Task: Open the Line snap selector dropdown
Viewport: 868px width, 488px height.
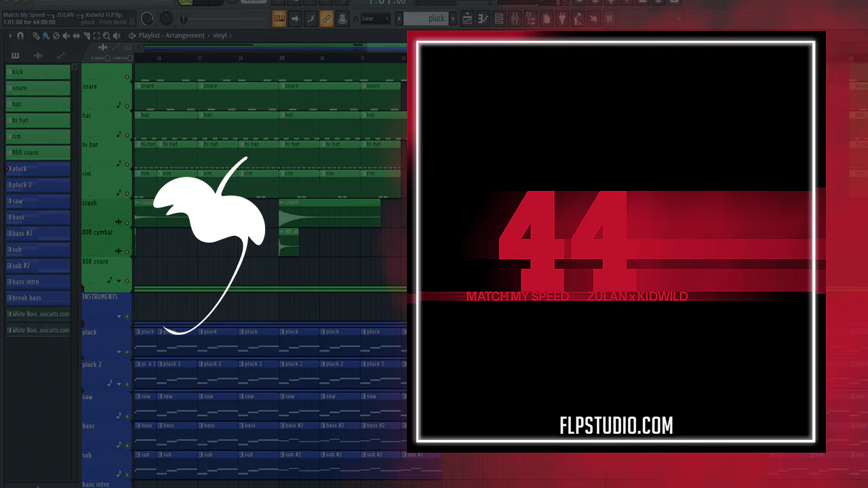Action: coord(376,19)
